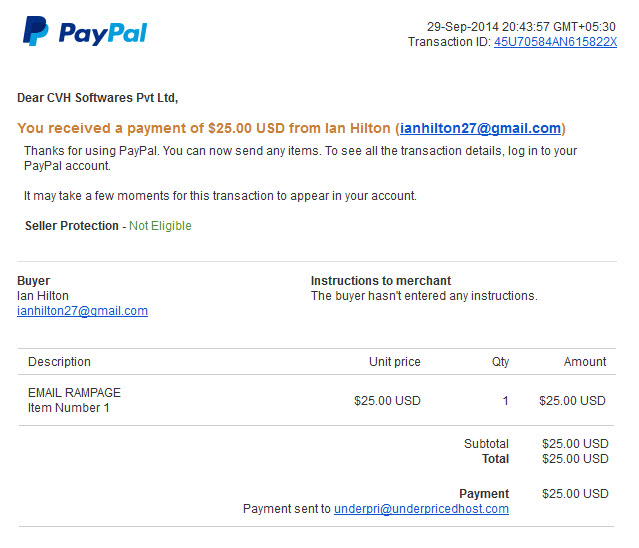
Task: Click the PayPal logo icon
Action: [x=36, y=31]
